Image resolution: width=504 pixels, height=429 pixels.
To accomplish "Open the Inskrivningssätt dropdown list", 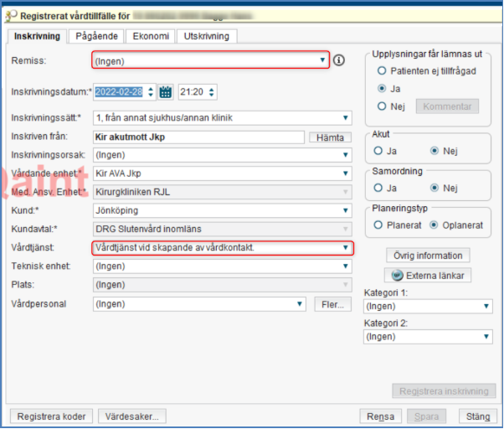I will [x=346, y=118].
